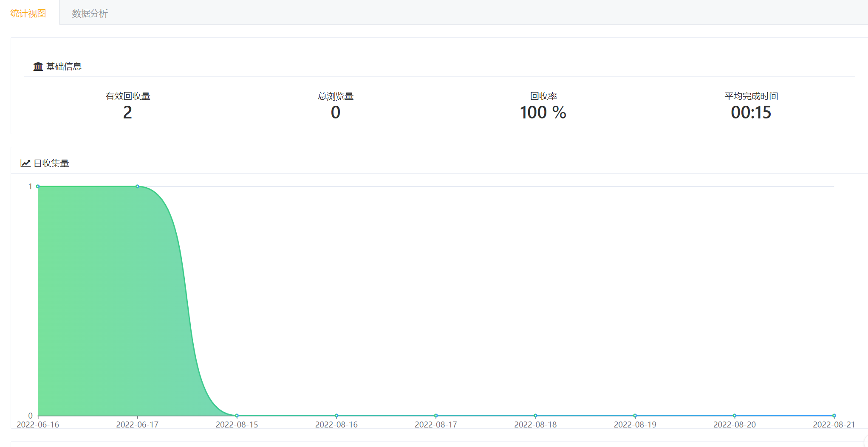The width and height of the screenshot is (868, 447).
Task: Click the 总浏览量 value 0
Action: (x=336, y=112)
